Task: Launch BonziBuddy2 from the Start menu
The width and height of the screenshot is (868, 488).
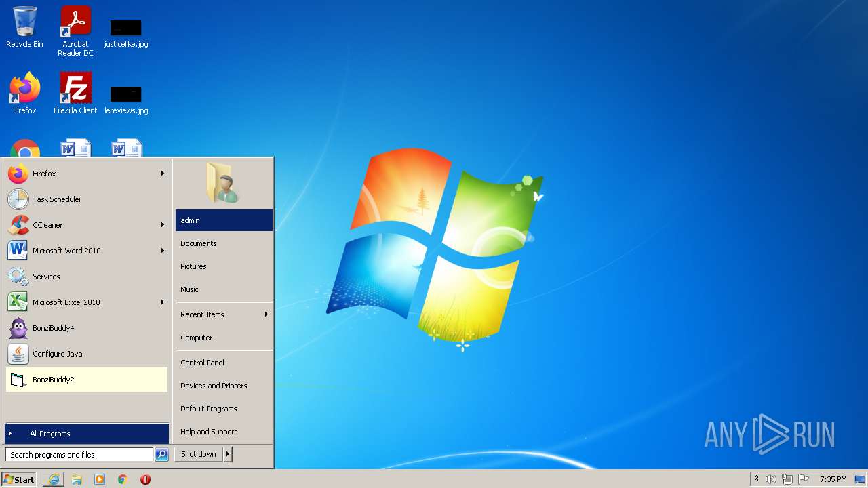Action: (87, 380)
